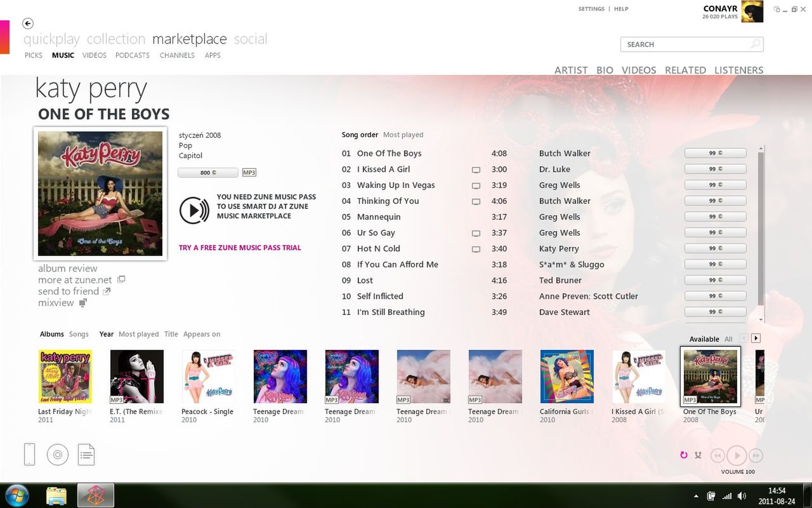Open Peacock - Single album thumbnail
The height and width of the screenshot is (508, 812).
(209, 377)
